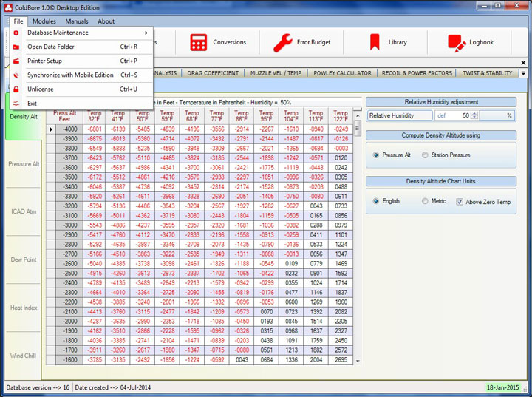Open the Error Budget wrench icon
Screen dimensions: 532x397
(x=282, y=42)
